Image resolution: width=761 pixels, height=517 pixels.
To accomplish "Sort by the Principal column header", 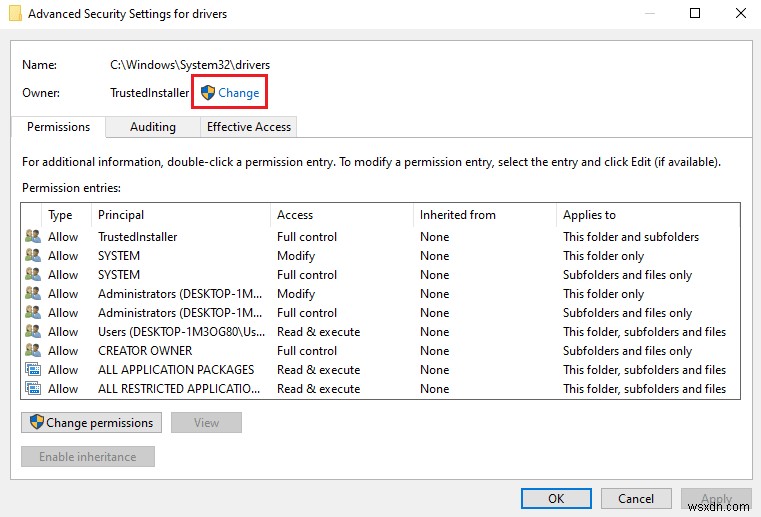I will point(181,215).
